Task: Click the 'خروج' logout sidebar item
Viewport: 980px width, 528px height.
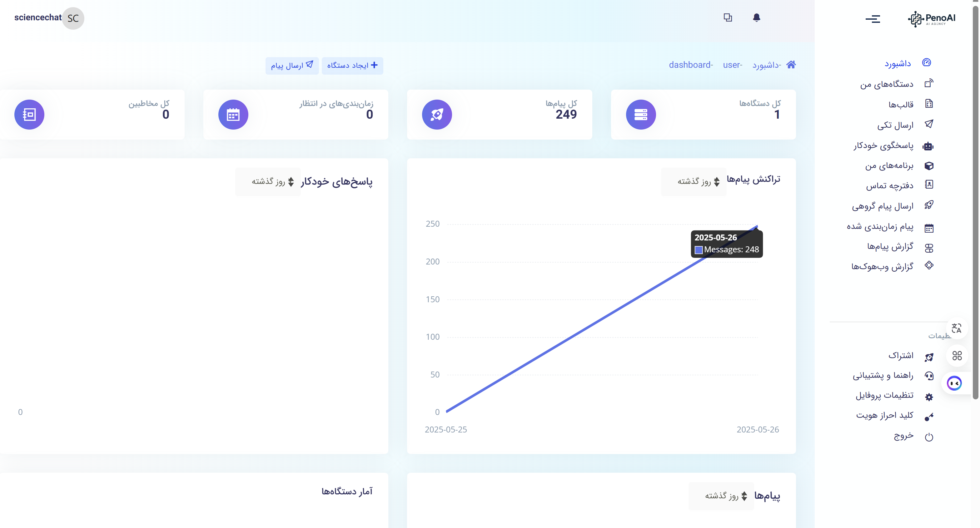Action: (x=903, y=436)
